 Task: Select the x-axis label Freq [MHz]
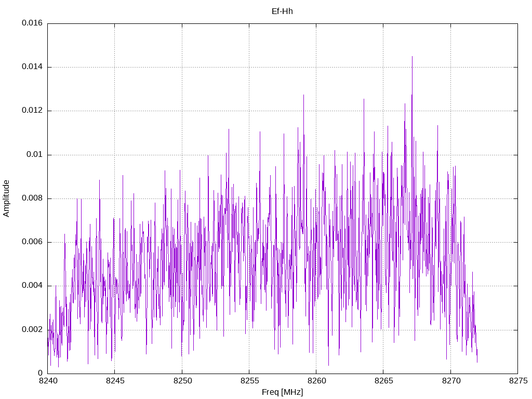(x=282, y=392)
